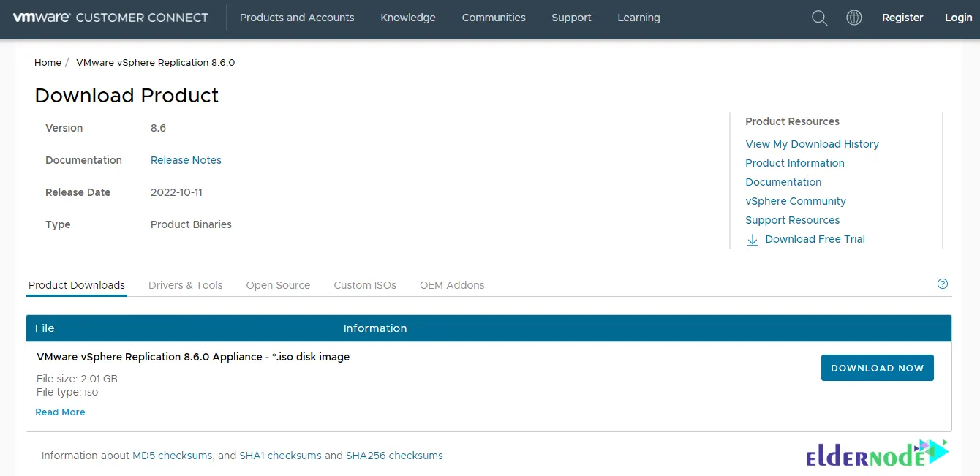Viewport: 980px width, 476px height.
Task: Open the Knowledge menu
Action: pyautogui.click(x=407, y=18)
